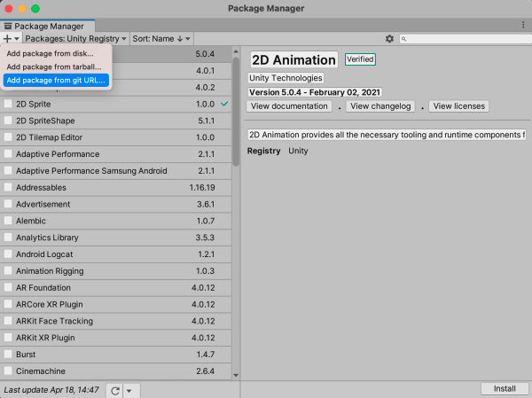This screenshot has height=398, width=532.
Task: Toggle the expander box beside Android Logcat
Action: [x=8, y=254]
